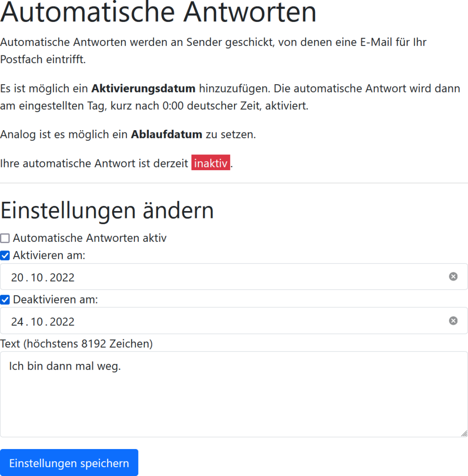Click the bold word "Ablaufdatum"
The image size is (468, 476).
click(167, 134)
